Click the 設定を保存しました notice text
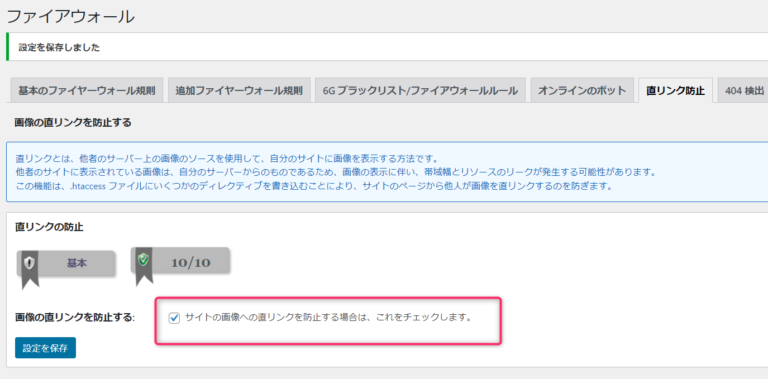768x379 pixels. pos(59,47)
